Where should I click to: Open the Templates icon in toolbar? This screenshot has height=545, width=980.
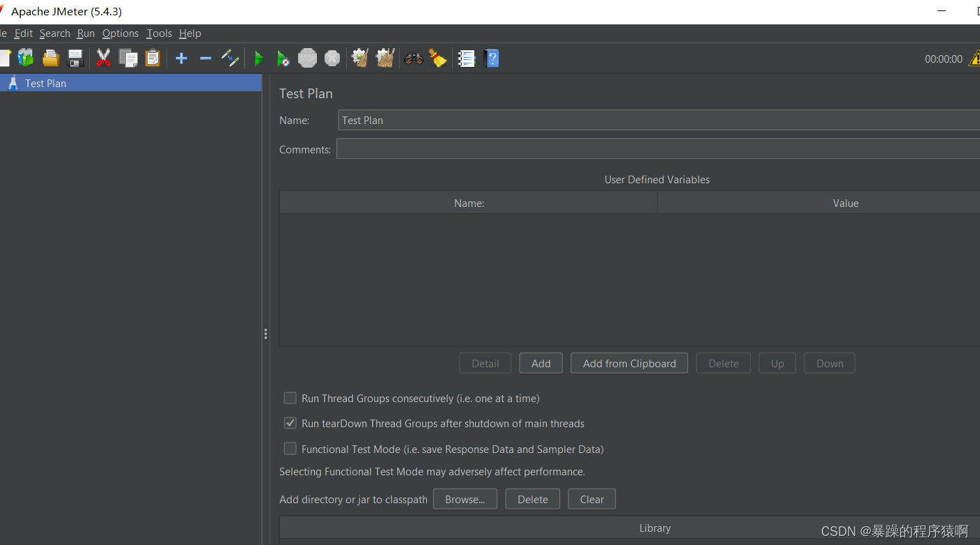pos(26,58)
